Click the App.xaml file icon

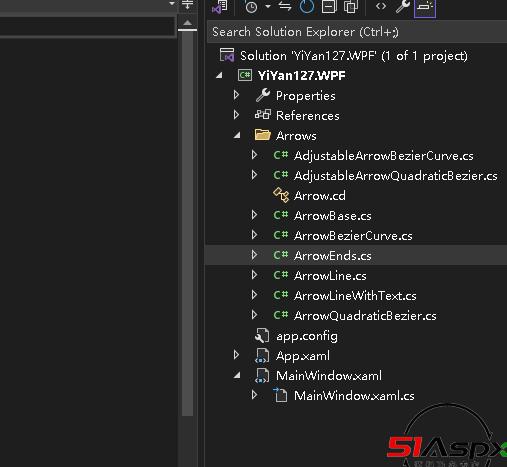pyautogui.click(x=262, y=355)
